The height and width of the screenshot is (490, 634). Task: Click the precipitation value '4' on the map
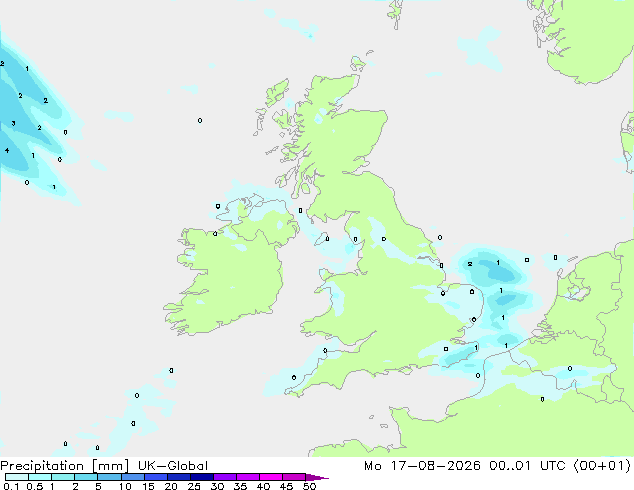7,150
